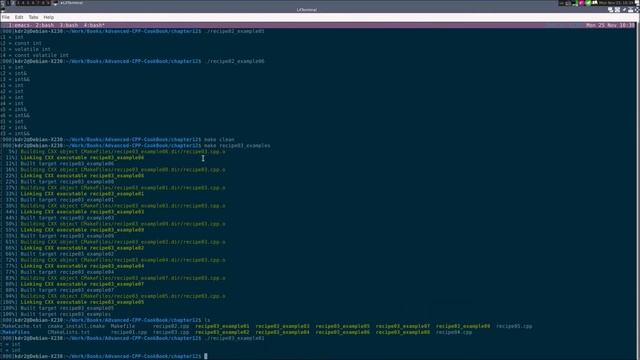Click the "Built target recipe03_example03" line
This screenshot has height=360, width=640.
tap(67, 218)
